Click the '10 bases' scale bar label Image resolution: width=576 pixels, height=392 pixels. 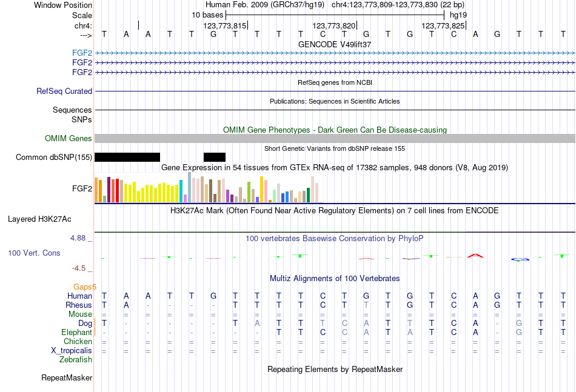[207, 15]
